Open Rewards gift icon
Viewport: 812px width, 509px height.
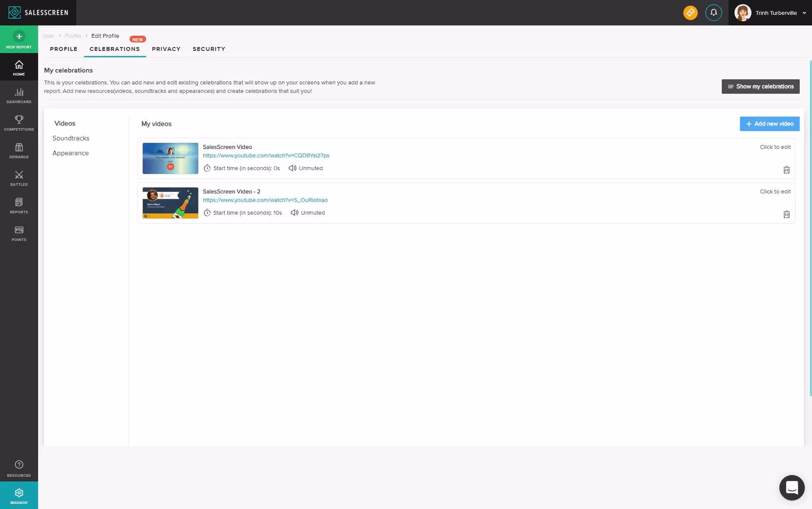(19, 150)
